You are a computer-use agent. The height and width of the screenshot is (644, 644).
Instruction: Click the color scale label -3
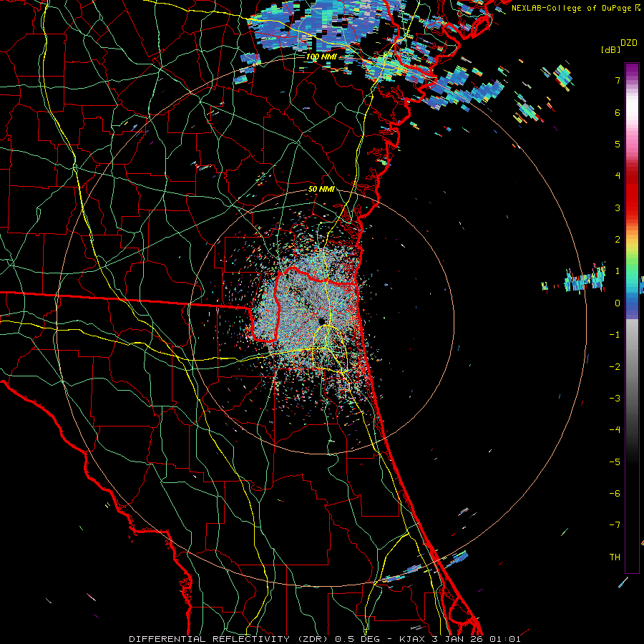point(615,398)
